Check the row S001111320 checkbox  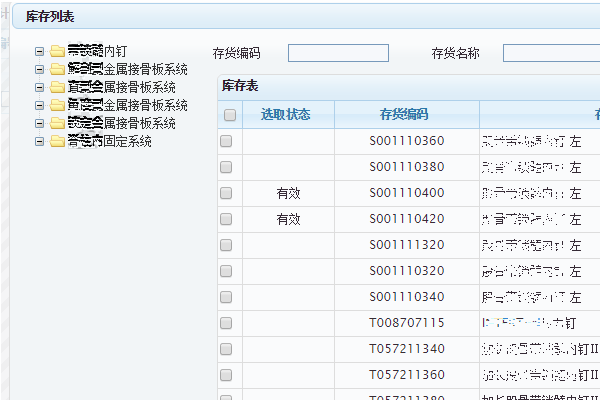point(226,245)
